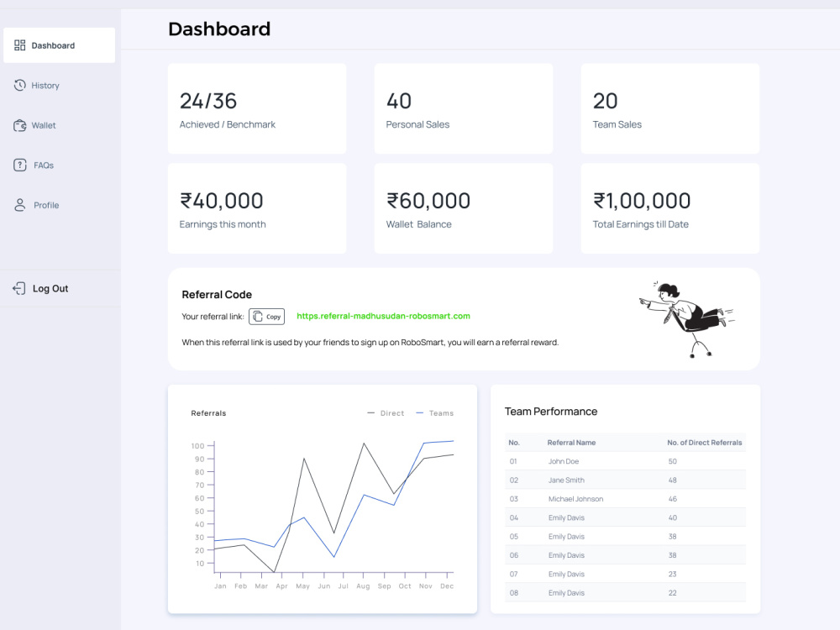Click the Dashboard grid icon in sidebar
The image size is (840, 630).
click(x=20, y=45)
